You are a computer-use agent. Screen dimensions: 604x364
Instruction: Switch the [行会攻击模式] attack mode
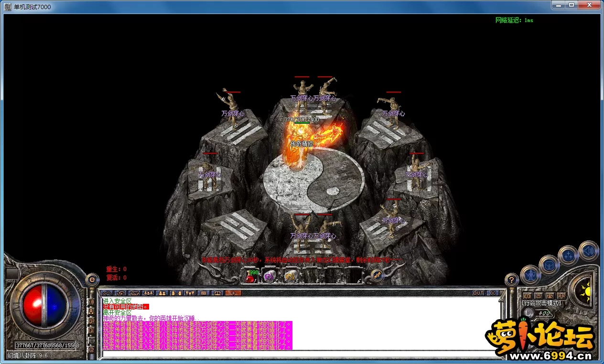[x=541, y=303]
